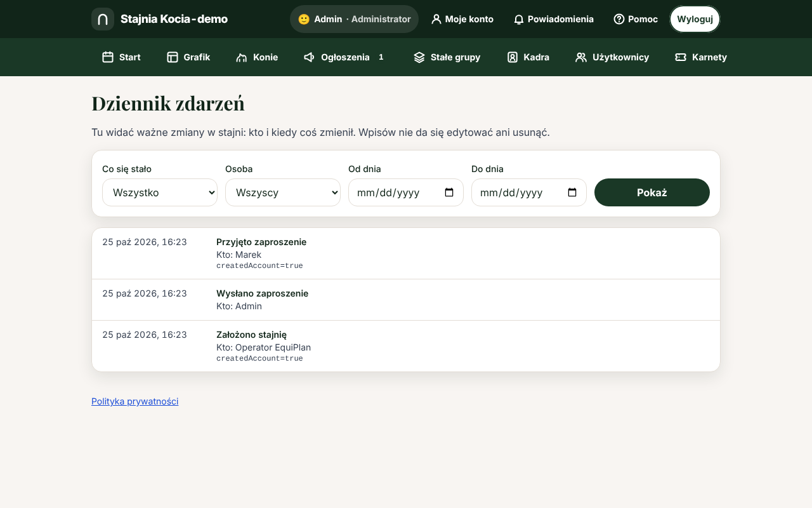Go to Stałe grupy
This screenshot has height=508, width=812.
pyautogui.click(x=447, y=57)
